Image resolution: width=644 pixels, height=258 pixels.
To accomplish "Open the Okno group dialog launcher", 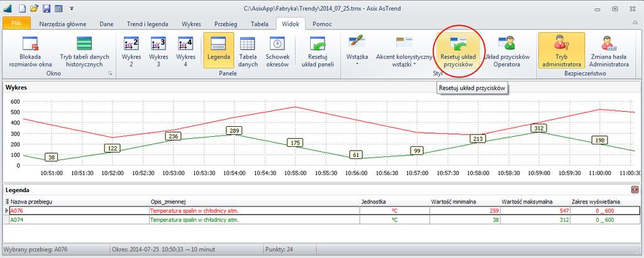I will 110,73.
